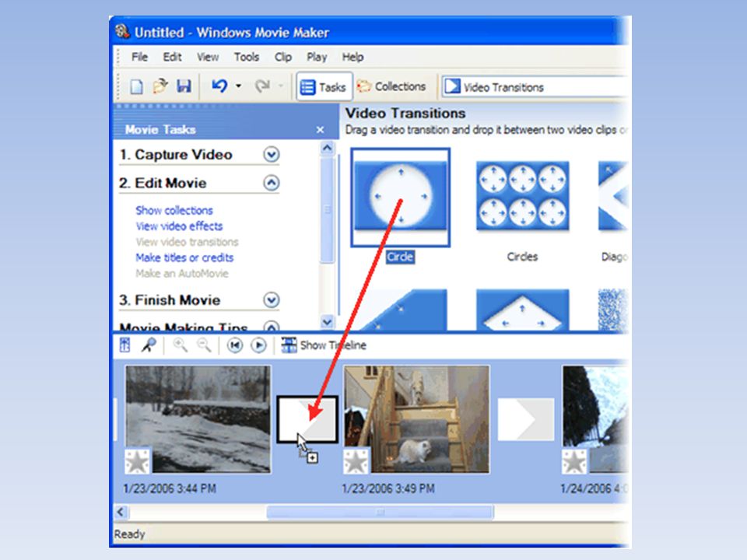
Task: Click the storyboard horizontal scrollbar thumb
Action: tap(381, 513)
